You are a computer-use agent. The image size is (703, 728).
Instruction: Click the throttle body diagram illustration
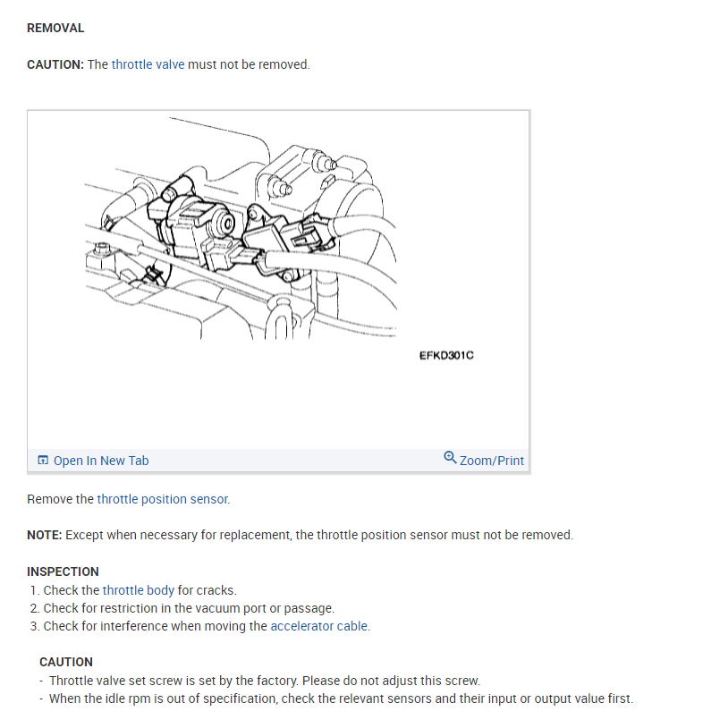(x=241, y=228)
